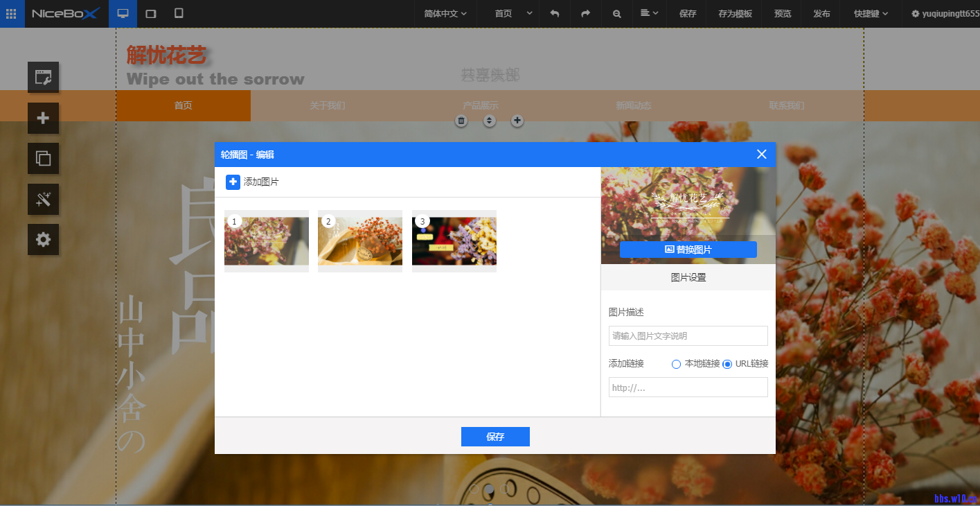Open the 首页 page selector dropdown
Viewport: 980px width, 506px height.
(513, 13)
